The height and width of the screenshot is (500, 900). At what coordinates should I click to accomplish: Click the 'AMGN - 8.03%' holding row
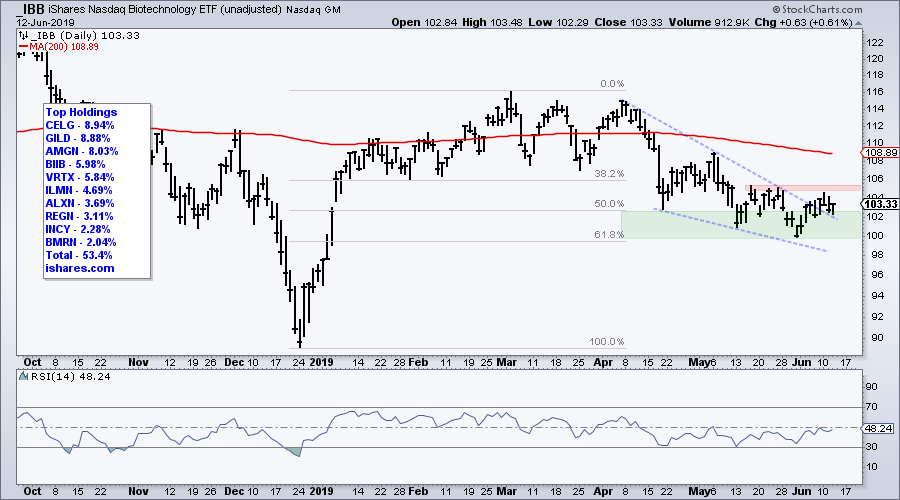pyautogui.click(x=82, y=151)
